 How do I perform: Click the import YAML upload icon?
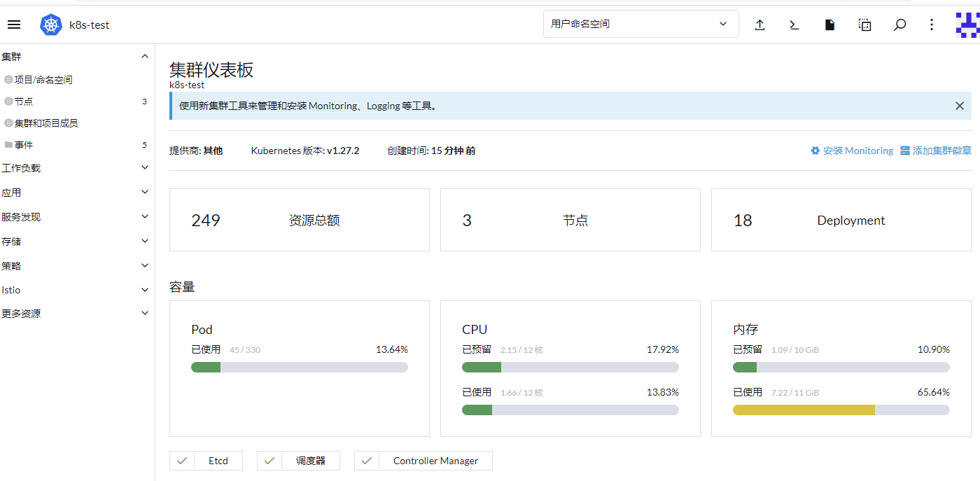pos(759,25)
